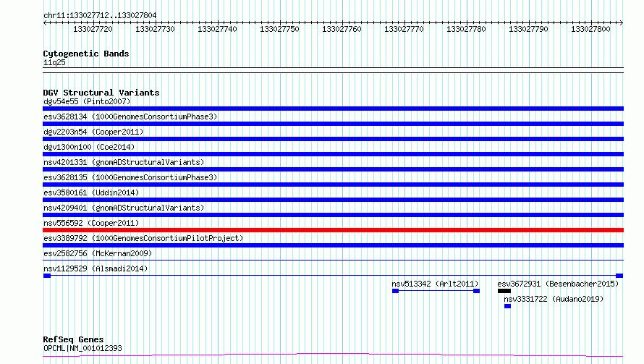Select the blue bar under dgv54e55
This screenshot has width=644, height=364.
(333, 109)
